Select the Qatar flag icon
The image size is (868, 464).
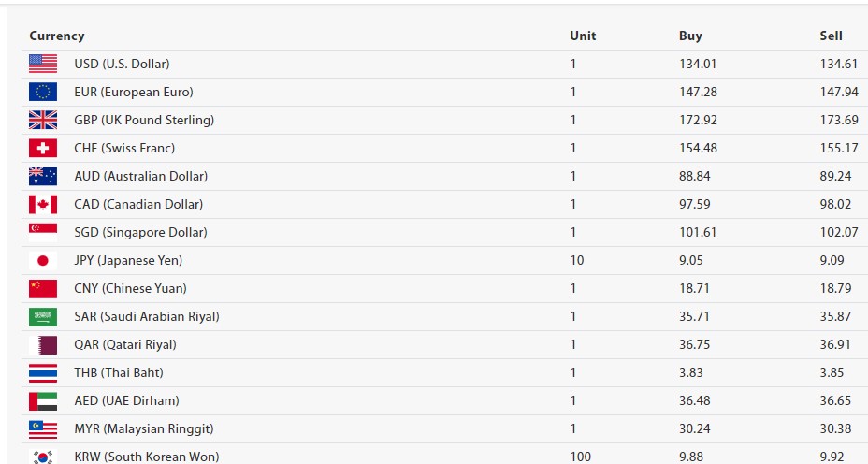[x=43, y=344]
